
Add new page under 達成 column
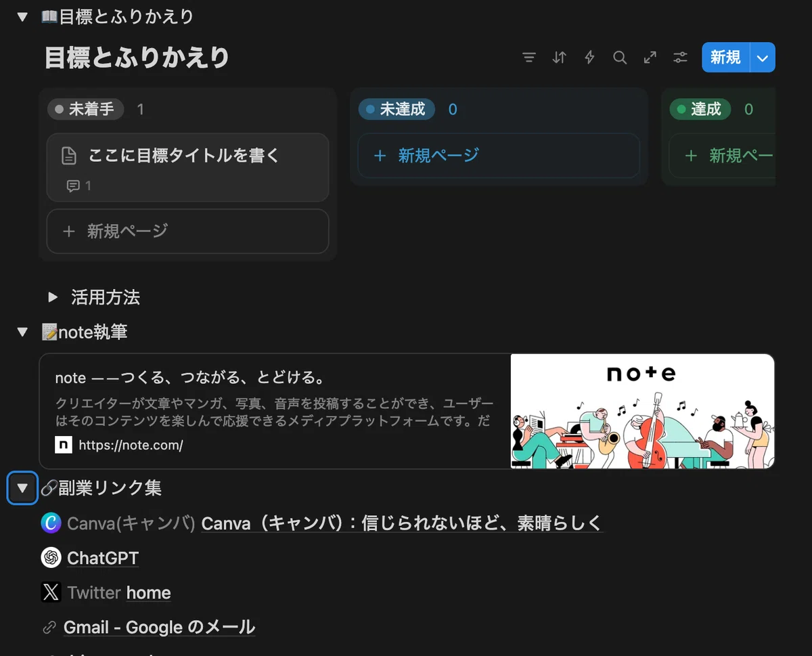722,156
